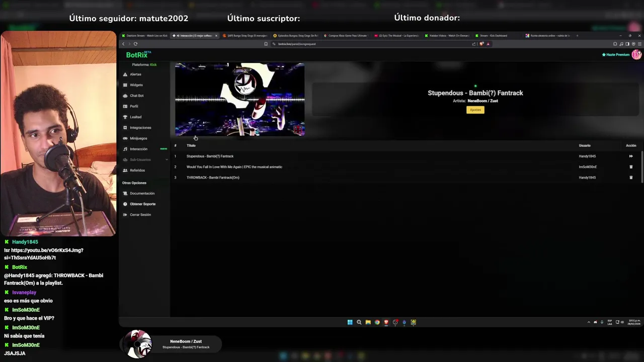Switch to the Dashlore Stream browser tab
644x362 pixels.
tap(144, 36)
